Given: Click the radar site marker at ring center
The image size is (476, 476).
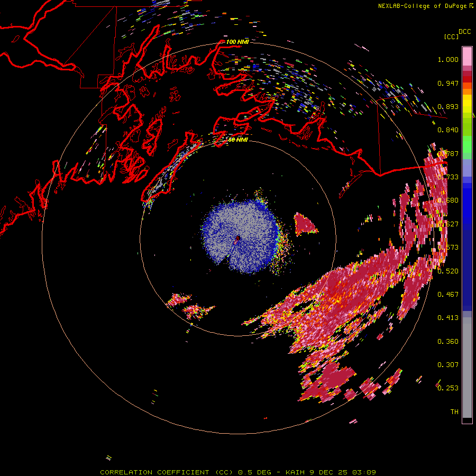Looking at the screenshot, I should click(x=237, y=239).
